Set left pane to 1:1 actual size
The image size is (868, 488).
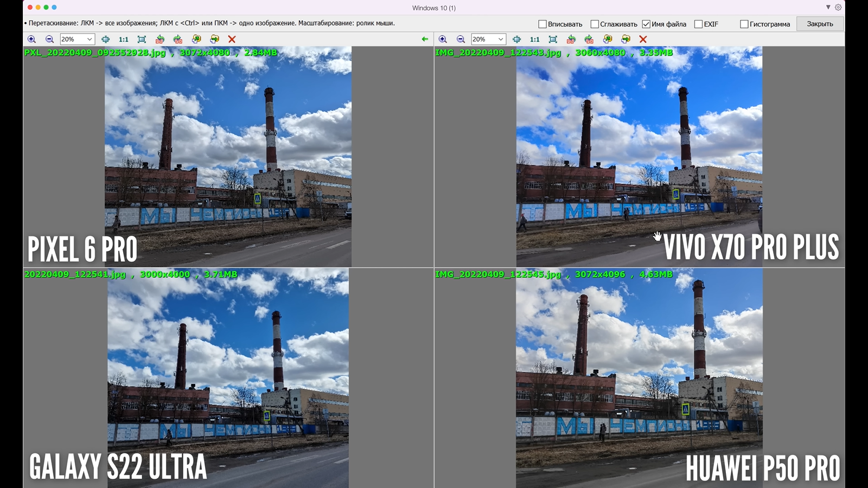(x=124, y=39)
